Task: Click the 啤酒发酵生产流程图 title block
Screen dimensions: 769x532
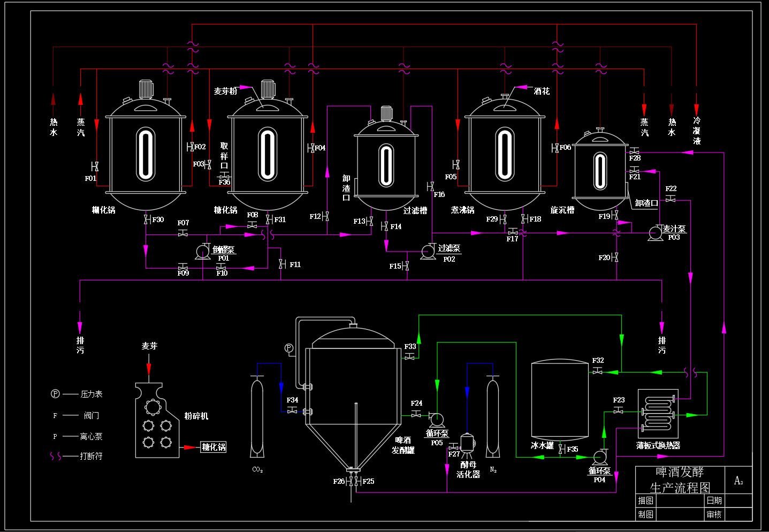Action: [680, 480]
